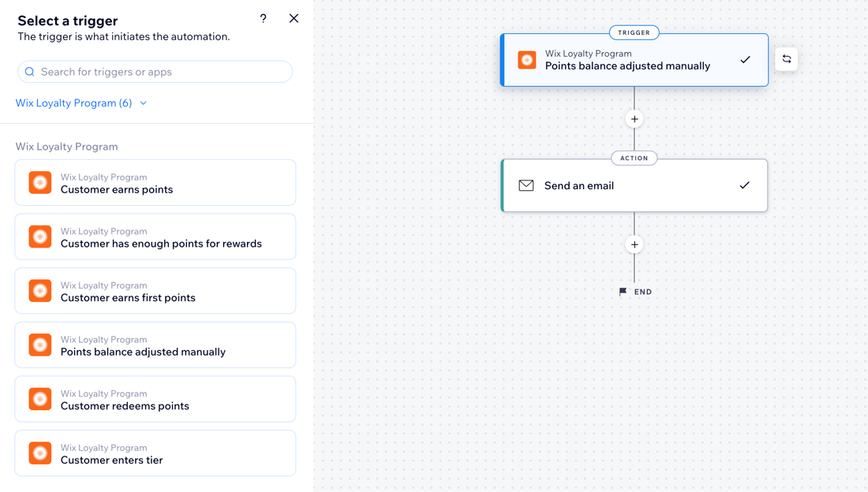Select the Customer earns first points trigger

pyautogui.click(x=155, y=291)
